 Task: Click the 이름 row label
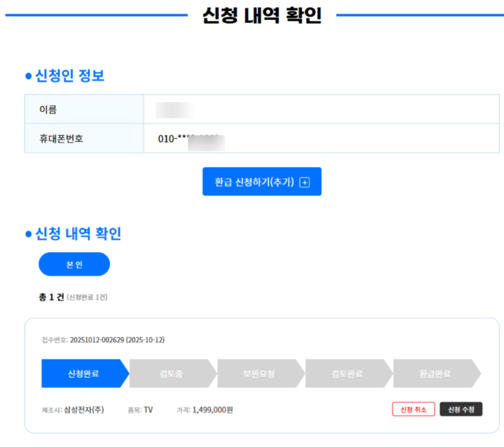pos(48,110)
